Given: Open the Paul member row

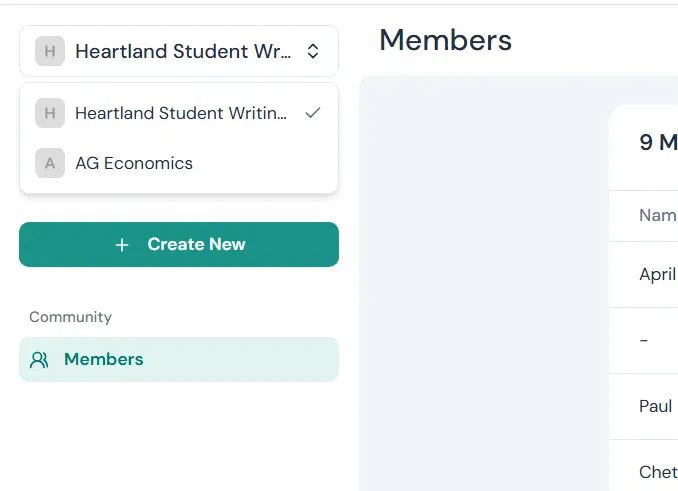Looking at the screenshot, I should [x=655, y=406].
